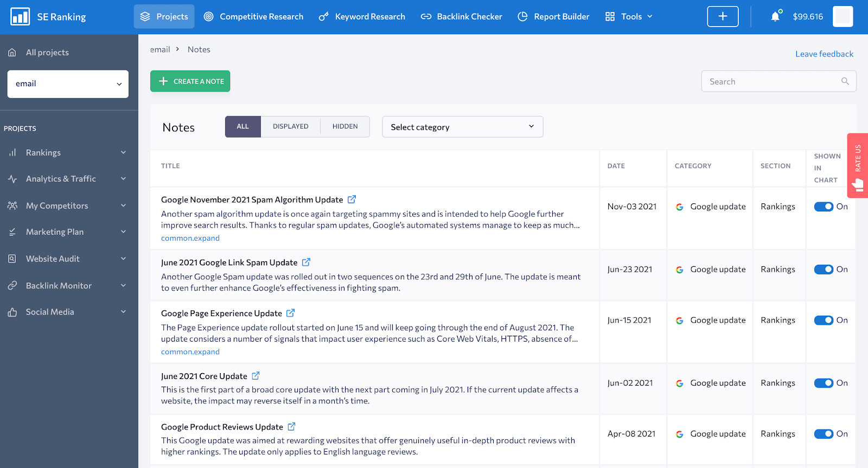Open external link for November 2021 Spam Update
Image resolution: width=868 pixels, height=468 pixels.
coord(352,200)
